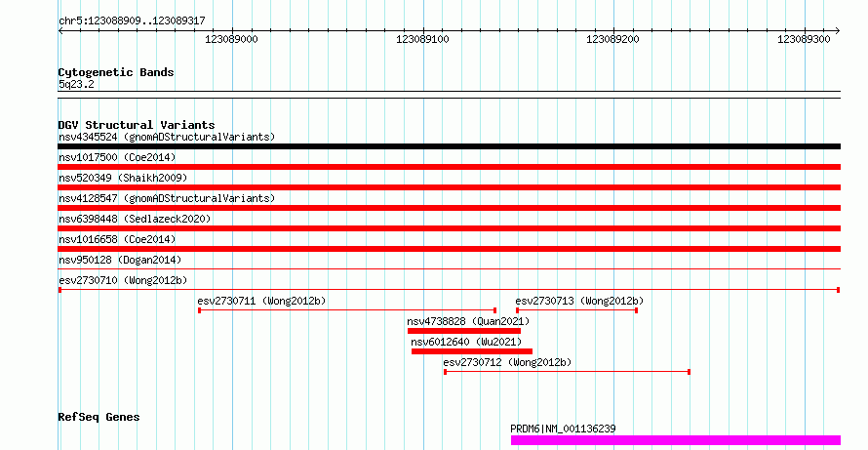
Task: Click the esv2730711 (Wong2012b) label
Action: pos(261,301)
